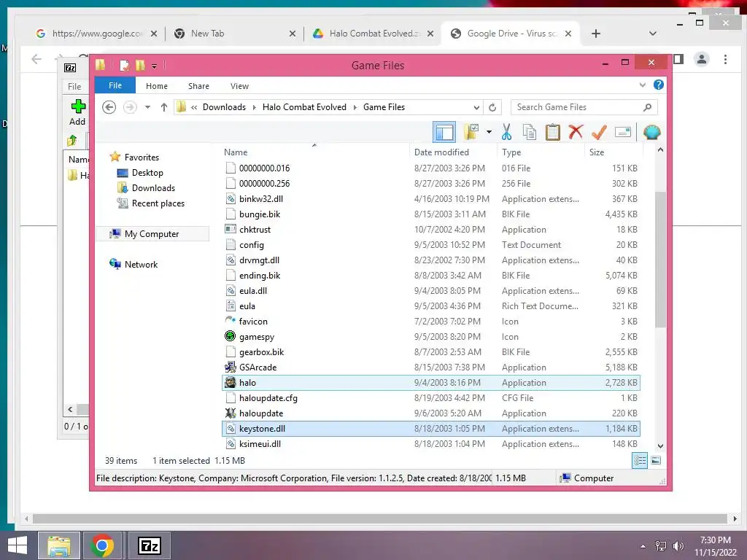
Task: Select the halo application file
Action: tap(430, 382)
